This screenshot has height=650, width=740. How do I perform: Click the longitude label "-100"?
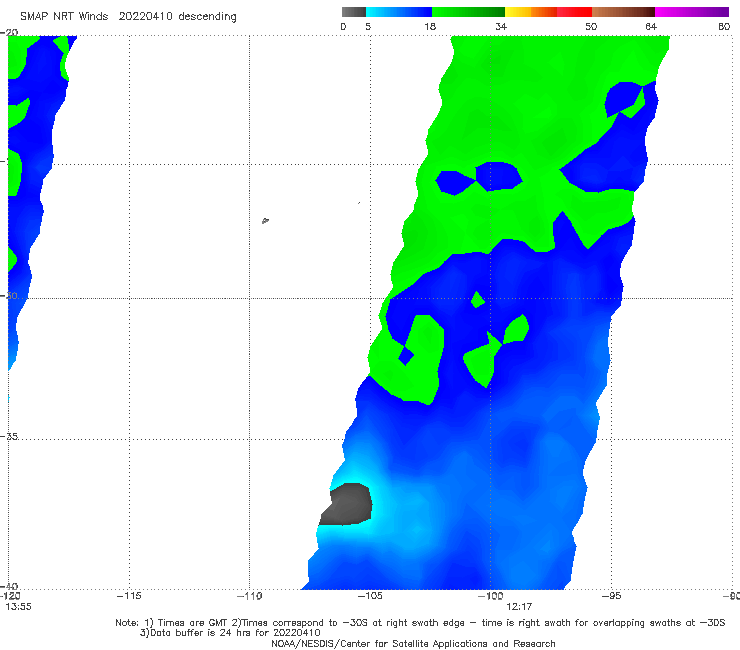[490, 596]
